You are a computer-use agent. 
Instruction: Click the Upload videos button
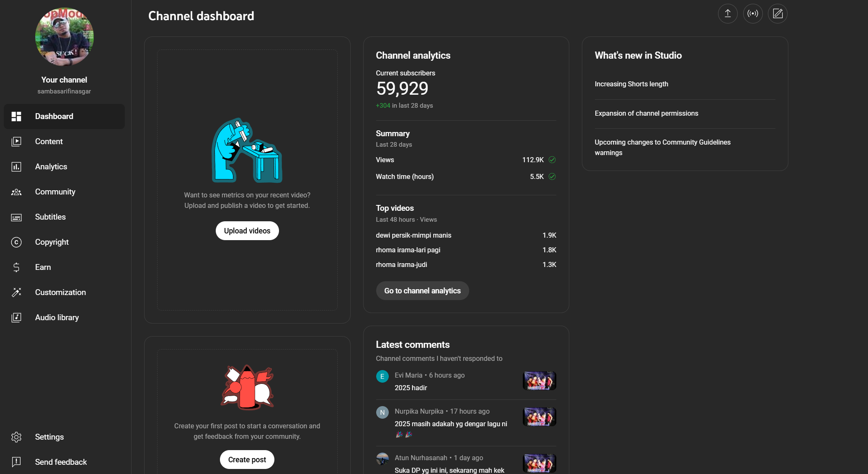[x=247, y=231]
